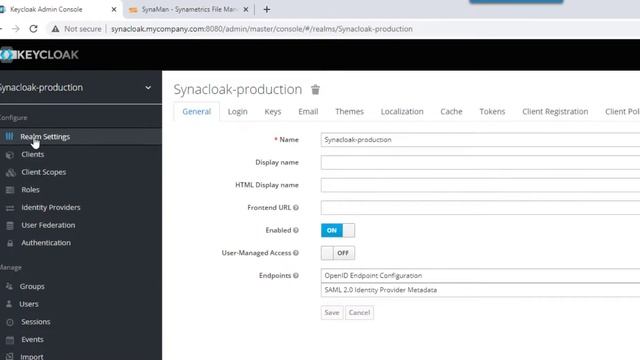Go forward in browser history
Image resolution: width=640 pixels, height=360 pixels.
click(16, 29)
